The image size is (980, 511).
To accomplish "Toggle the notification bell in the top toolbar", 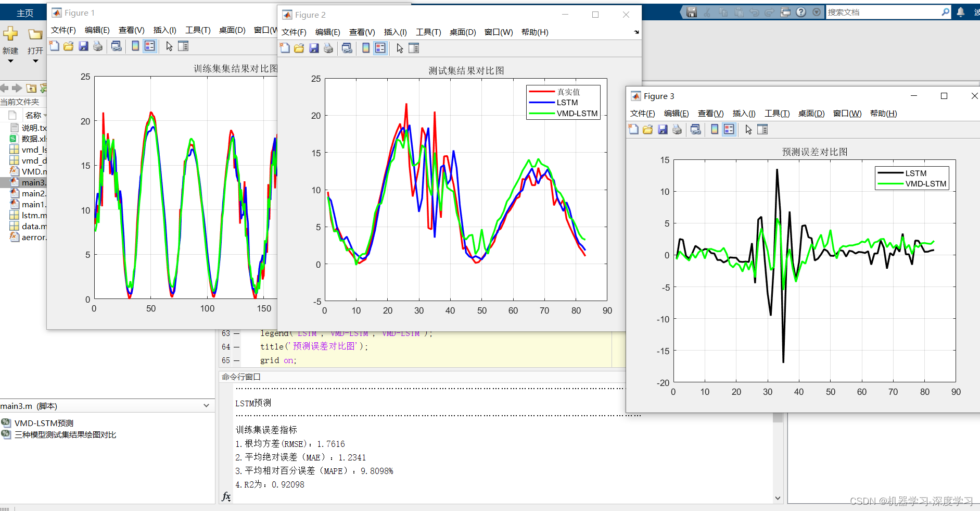I will tap(960, 11).
